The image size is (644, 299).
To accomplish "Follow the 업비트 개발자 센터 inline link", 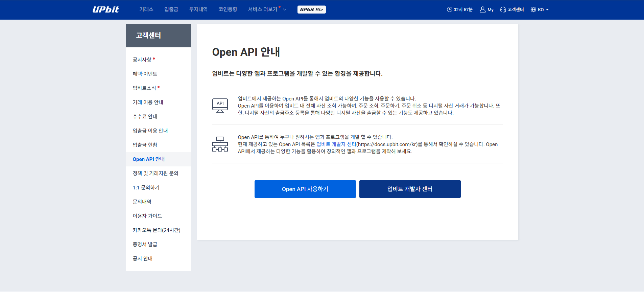I will (336, 144).
